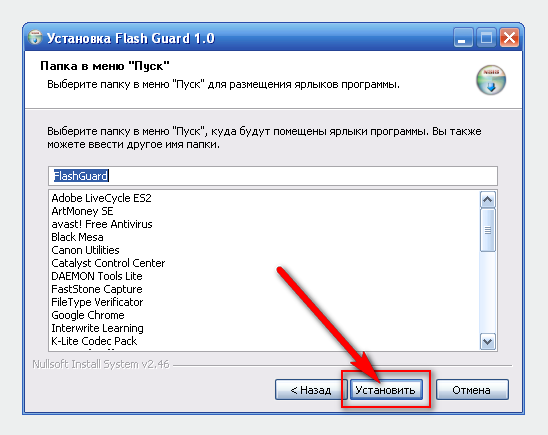This screenshot has height=435, width=548.
Task: Pick K-Lite Codec Pack folder
Action: [x=94, y=341]
